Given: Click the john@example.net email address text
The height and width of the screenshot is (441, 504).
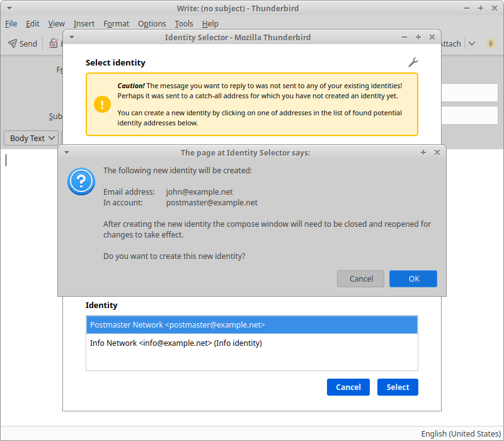Looking at the screenshot, I should pos(199,192).
